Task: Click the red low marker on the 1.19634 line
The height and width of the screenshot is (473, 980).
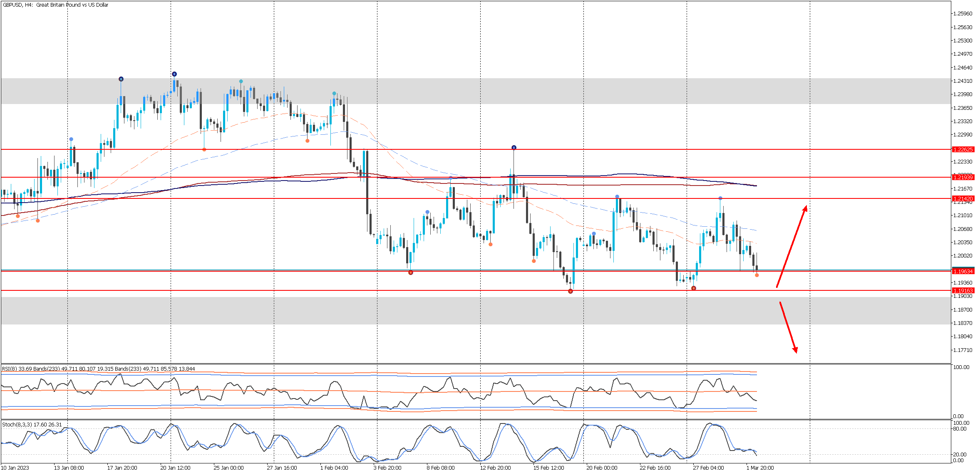Action: 411,272
